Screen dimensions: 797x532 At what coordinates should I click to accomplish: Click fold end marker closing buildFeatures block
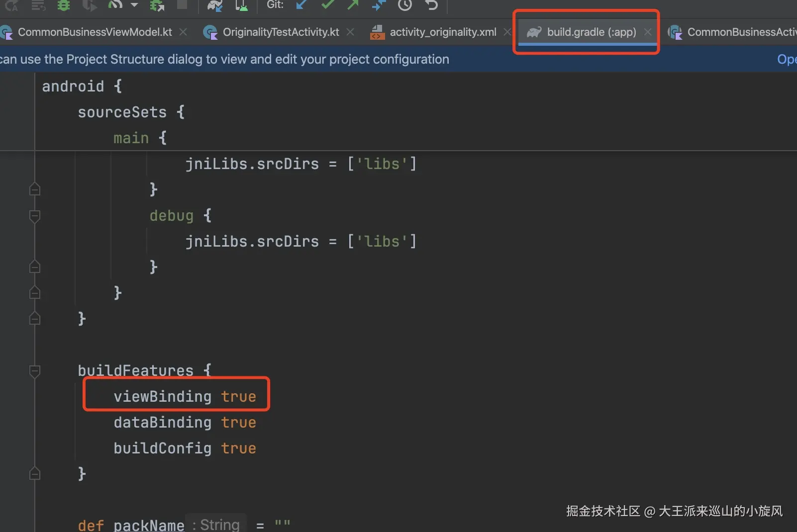pyautogui.click(x=35, y=474)
